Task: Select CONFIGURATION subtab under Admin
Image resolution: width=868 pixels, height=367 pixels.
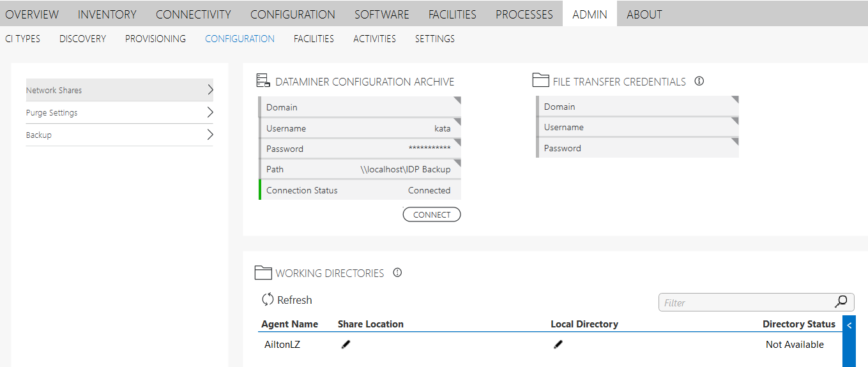Action: [x=240, y=39]
